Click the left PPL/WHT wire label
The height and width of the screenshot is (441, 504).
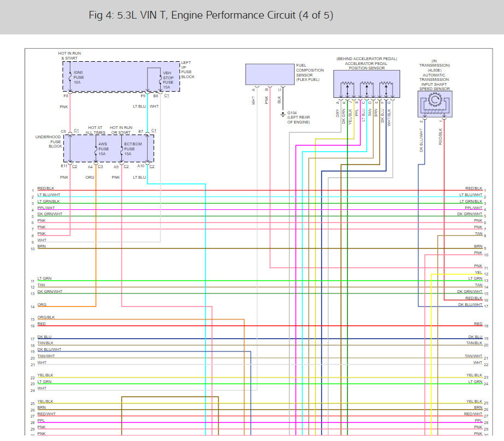(46, 208)
